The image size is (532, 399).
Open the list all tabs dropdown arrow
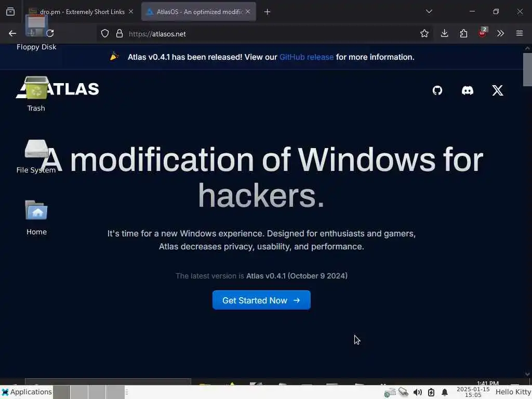click(429, 11)
